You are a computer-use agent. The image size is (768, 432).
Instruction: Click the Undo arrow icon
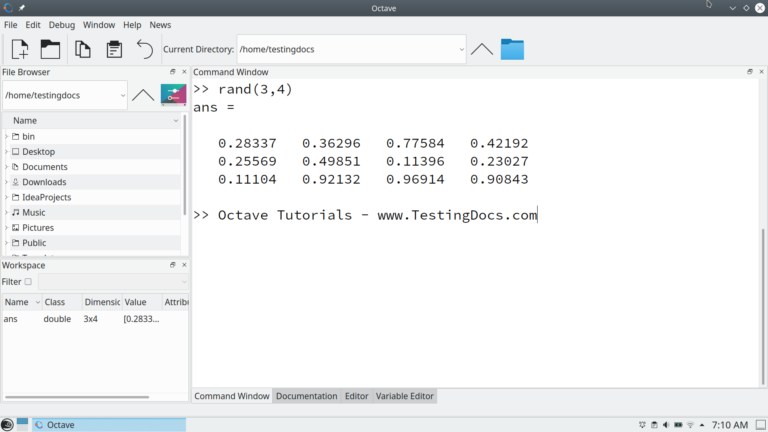(x=145, y=49)
